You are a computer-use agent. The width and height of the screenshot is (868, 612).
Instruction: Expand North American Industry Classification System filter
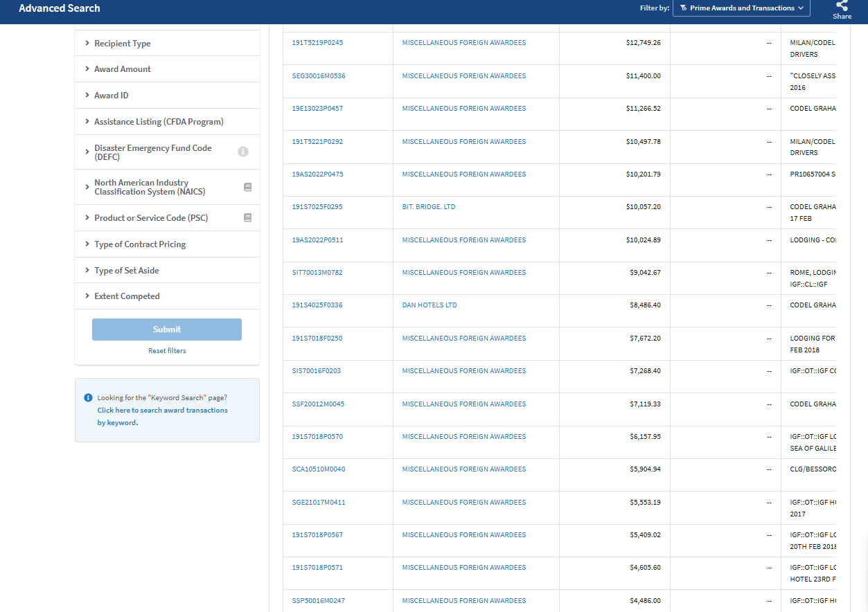point(167,187)
